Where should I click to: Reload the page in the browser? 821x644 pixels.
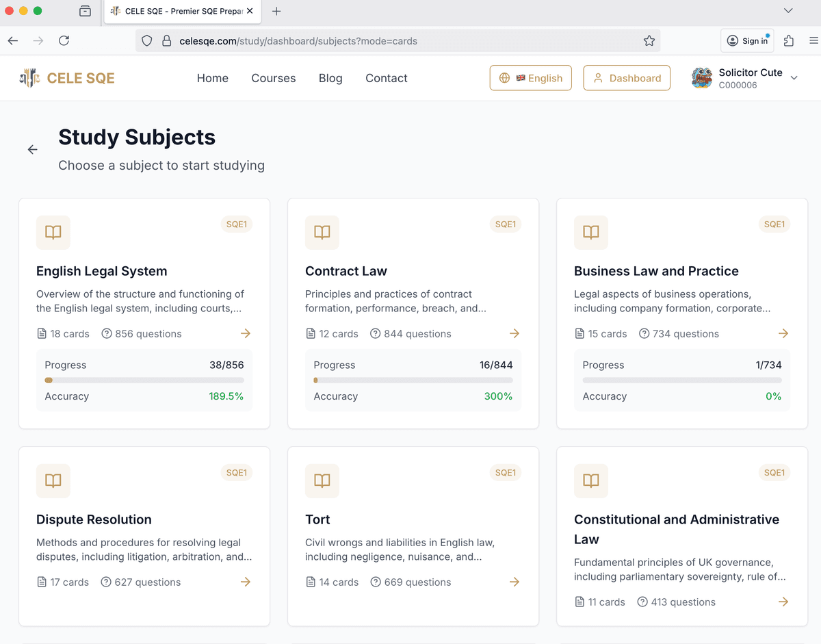[64, 41]
